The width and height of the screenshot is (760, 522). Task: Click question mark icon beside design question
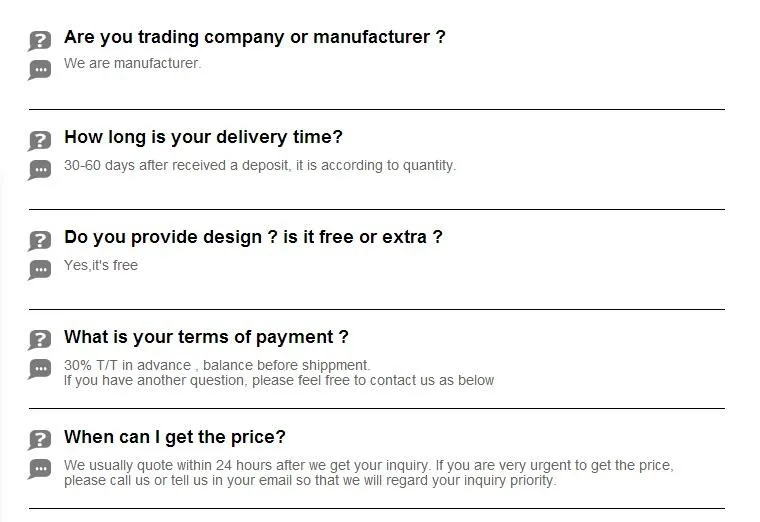(x=39, y=241)
